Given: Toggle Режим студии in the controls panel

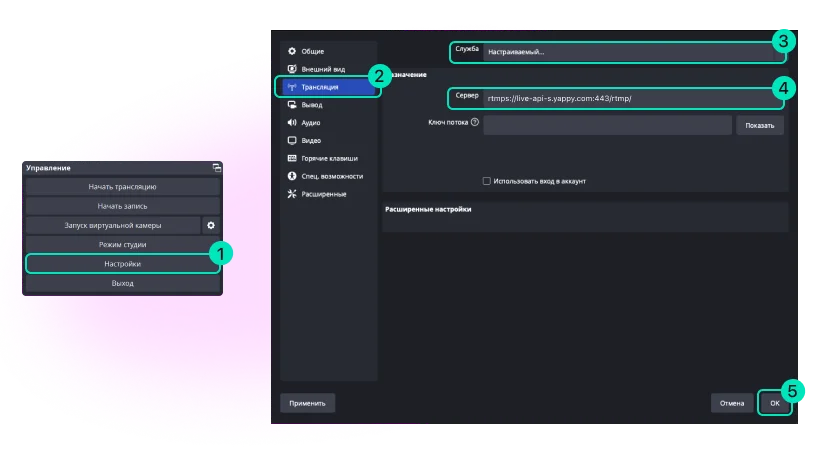Looking at the screenshot, I should coord(122,245).
